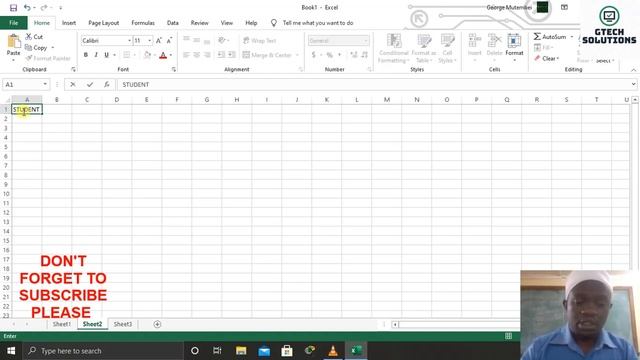Image resolution: width=640 pixels, height=360 pixels.
Task: Undo the last action
Action: coord(27,7)
